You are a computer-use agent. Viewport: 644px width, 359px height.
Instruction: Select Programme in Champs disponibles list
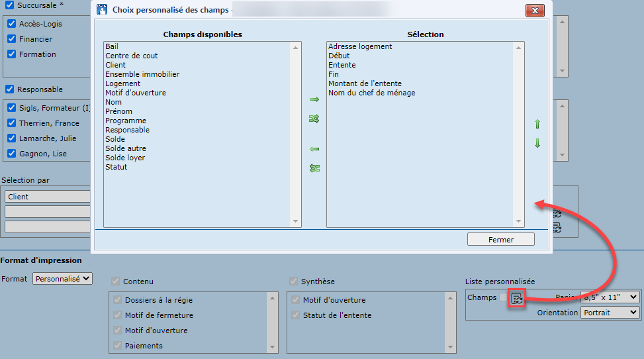pos(125,121)
